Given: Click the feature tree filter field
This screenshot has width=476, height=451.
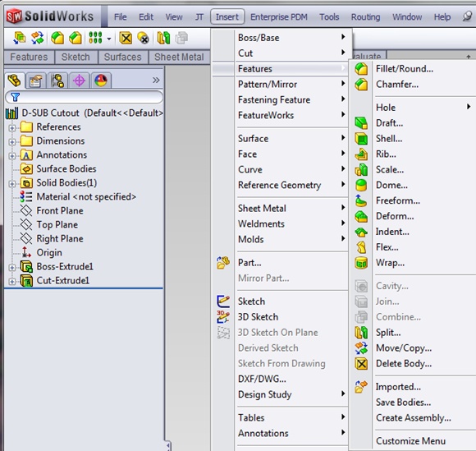Looking at the screenshot, I should (x=84, y=97).
